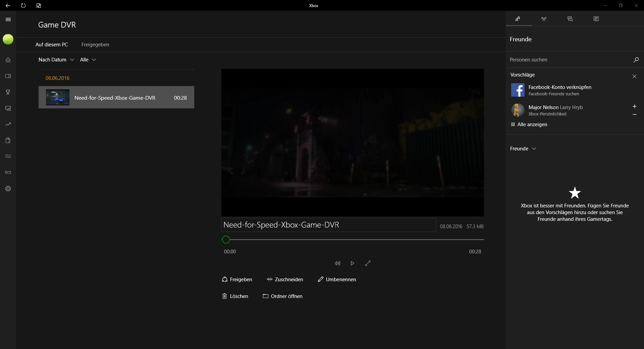Click the Zuschneiden trim button
Image resolution: width=644 pixels, height=349 pixels.
coord(285,280)
